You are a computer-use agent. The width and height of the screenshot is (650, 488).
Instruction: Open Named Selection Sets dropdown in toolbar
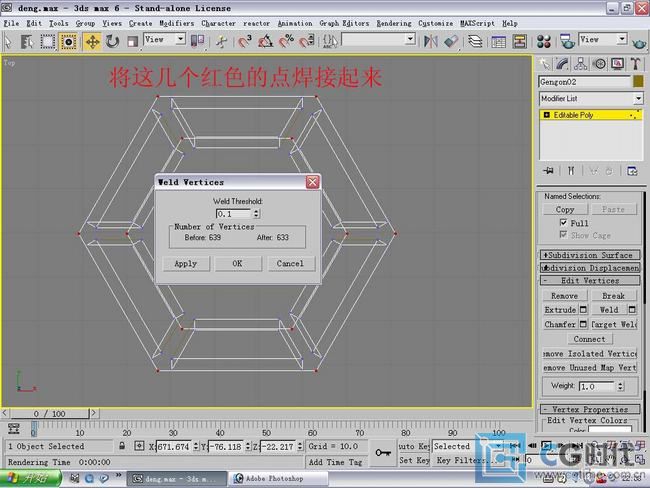(378, 39)
